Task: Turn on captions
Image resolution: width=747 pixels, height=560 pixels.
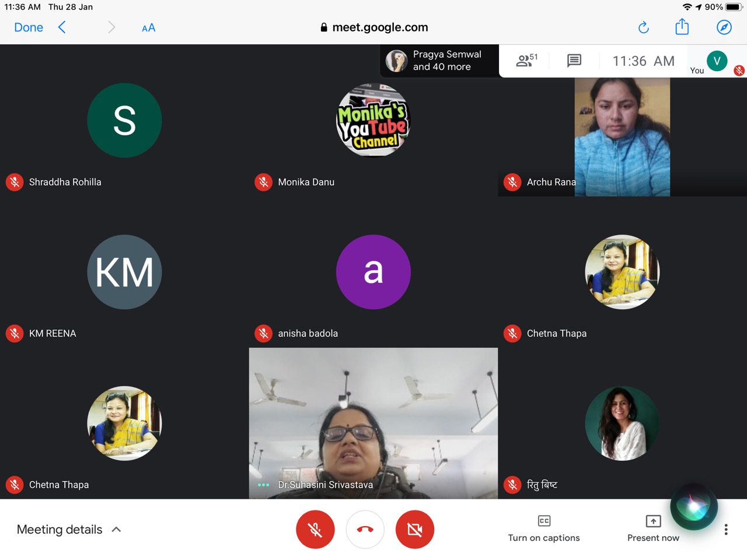Action: [x=544, y=529]
